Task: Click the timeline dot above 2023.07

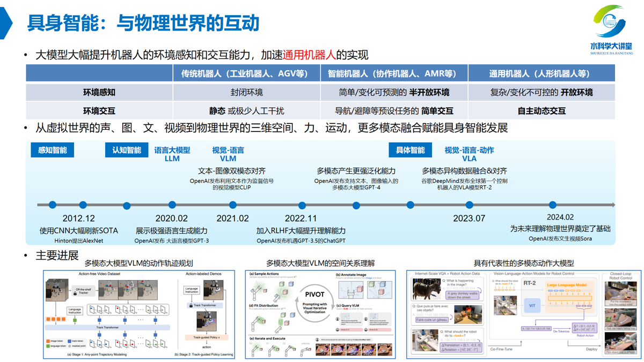Action: [469, 205]
